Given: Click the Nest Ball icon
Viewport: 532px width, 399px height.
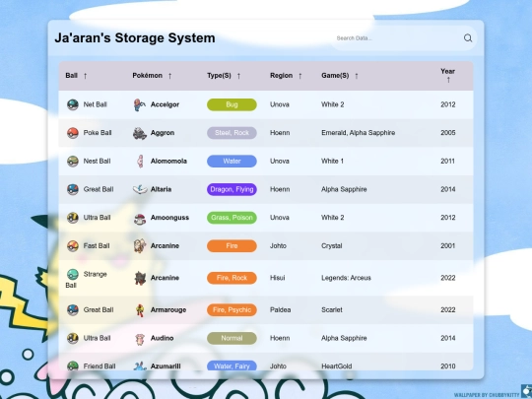Looking at the screenshot, I should click(73, 162).
